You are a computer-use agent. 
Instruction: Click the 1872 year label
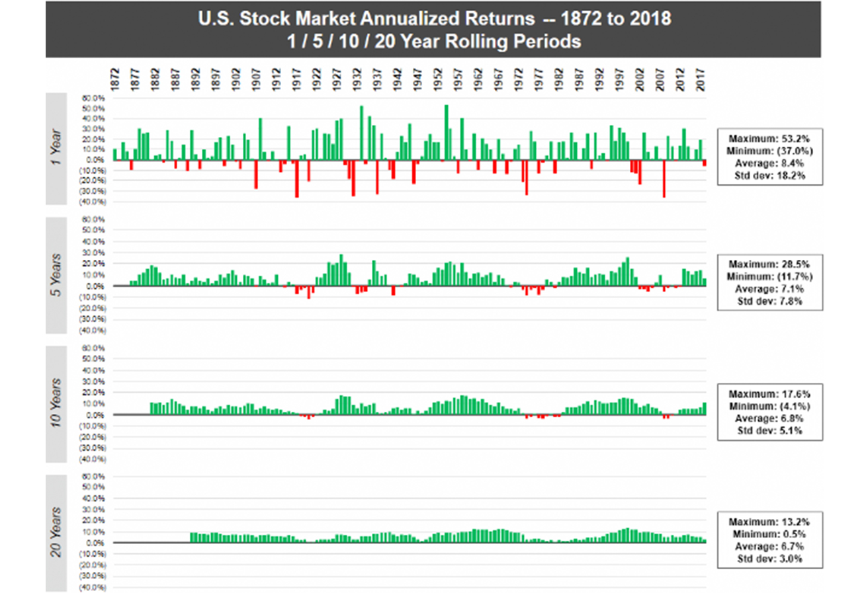point(115,79)
